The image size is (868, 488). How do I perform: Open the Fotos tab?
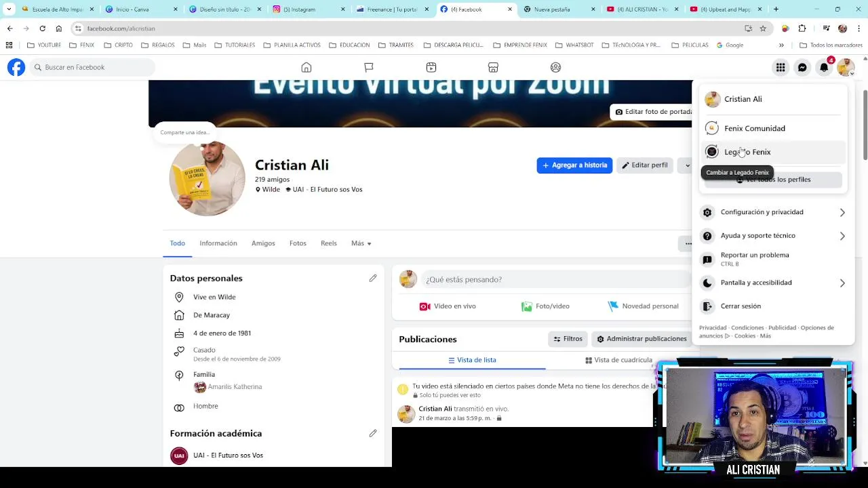[x=298, y=243]
